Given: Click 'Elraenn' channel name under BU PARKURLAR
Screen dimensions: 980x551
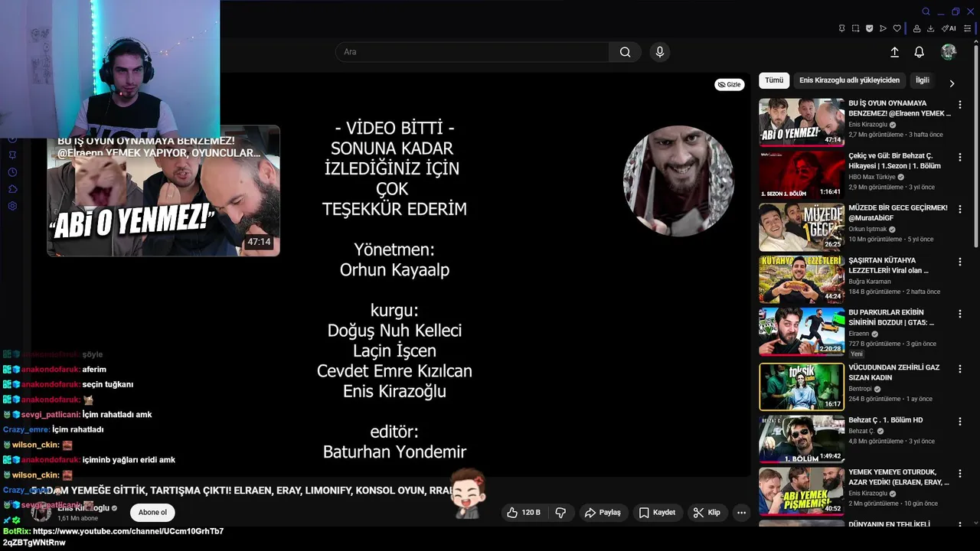Looking at the screenshot, I should (859, 334).
